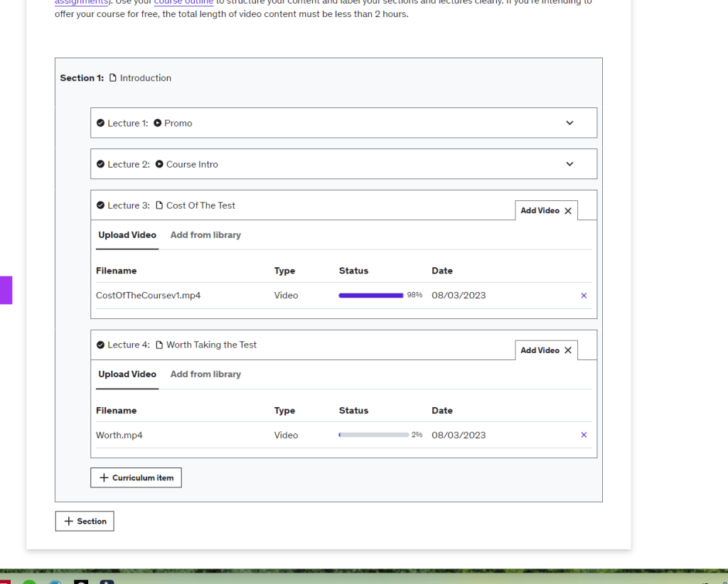Click the checkmark icon beside Lecture 3

pyautogui.click(x=100, y=205)
